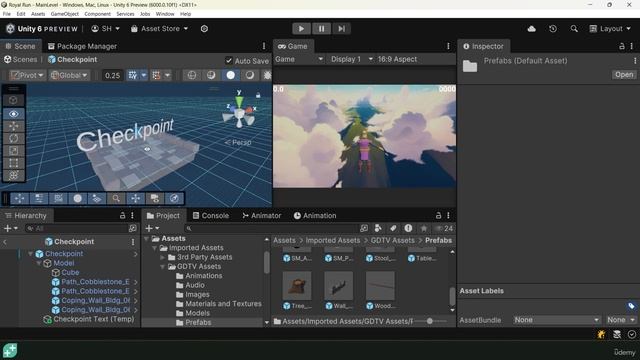Screen dimensions: 640x360
Task: Expand the 3rd Party Assets folder
Action: 162,257
